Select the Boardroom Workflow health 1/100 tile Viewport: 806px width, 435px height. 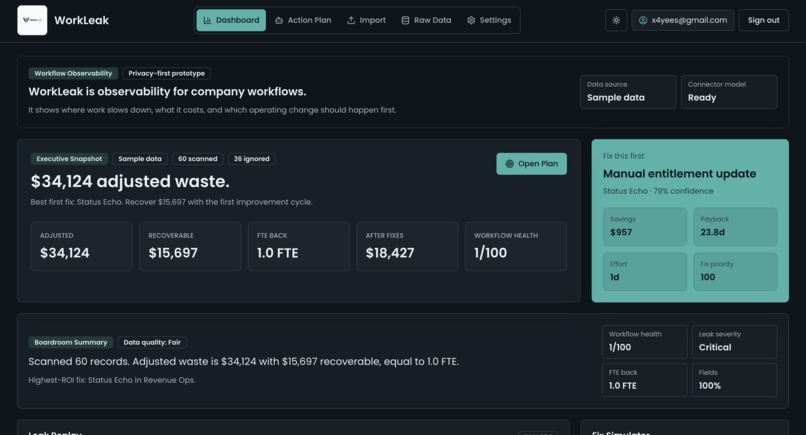point(645,341)
